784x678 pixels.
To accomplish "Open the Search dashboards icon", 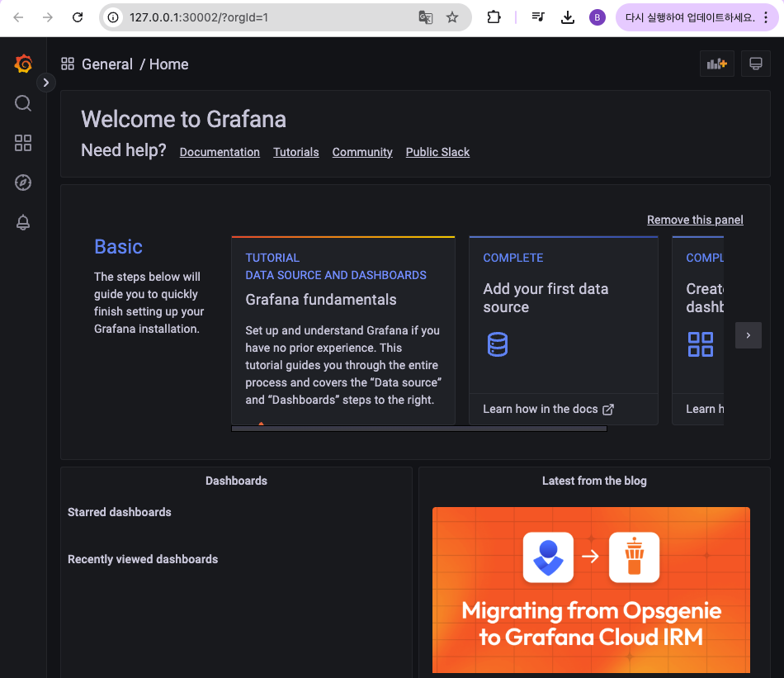I will point(23,103).
